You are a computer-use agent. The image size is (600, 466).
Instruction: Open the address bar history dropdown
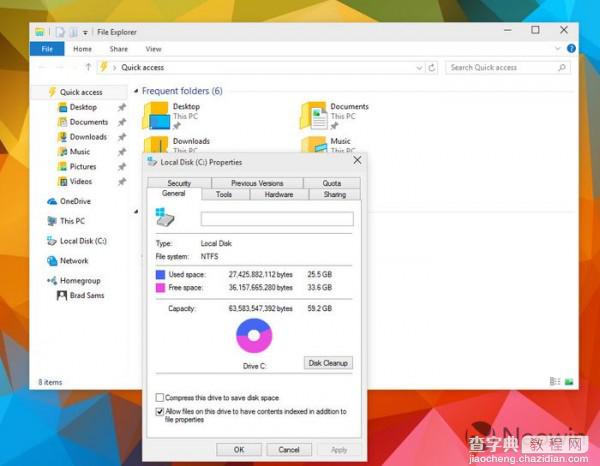point(419,68)
